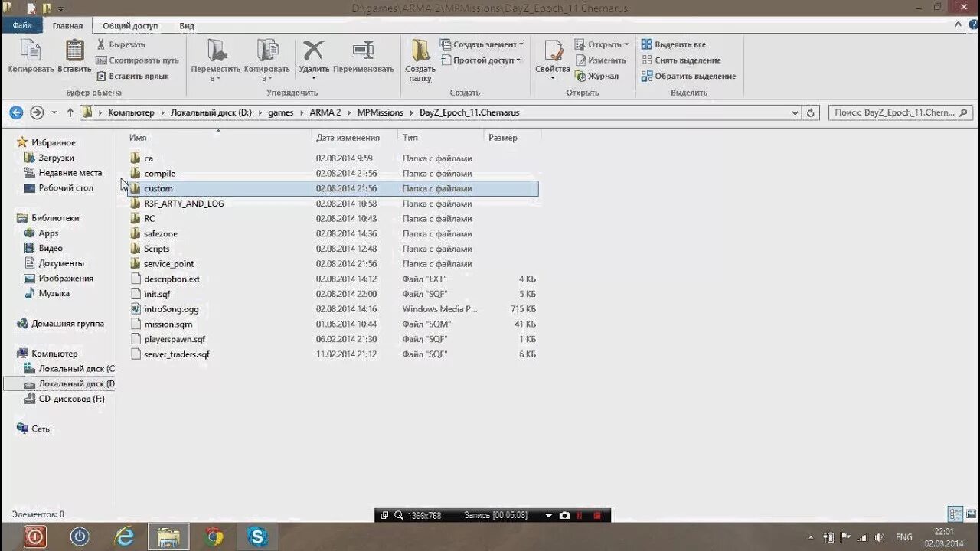Image resolution: width=980 pixels, height=551 pixels.
Task: Open Создать элемент dropdown
Action: tap(482, 44)
